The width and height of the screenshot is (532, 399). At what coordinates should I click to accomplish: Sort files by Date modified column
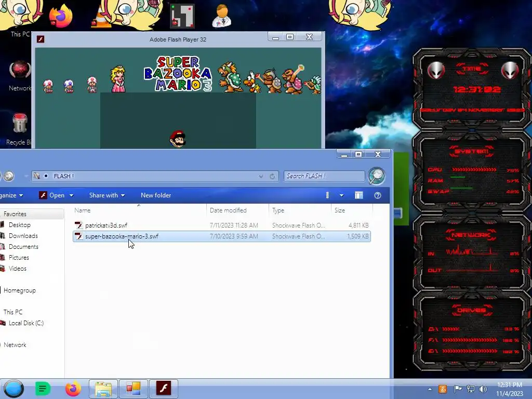237,210
